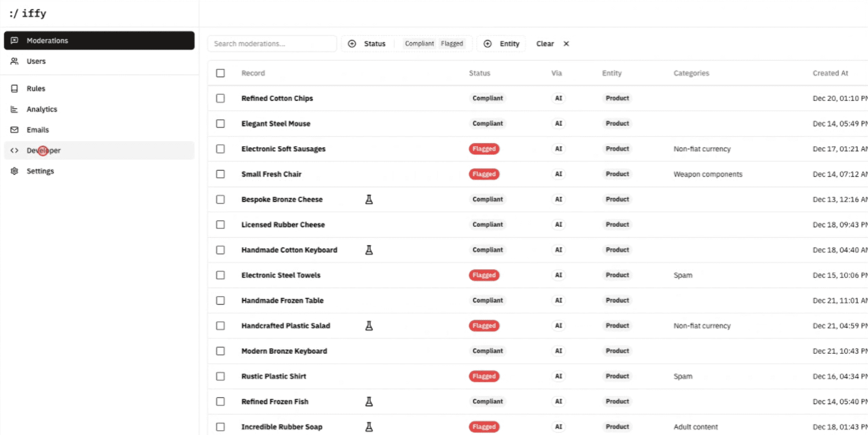The image size is (868, 435).
Task: Open the Elegant Steel Mouse record
Action: 276,124
